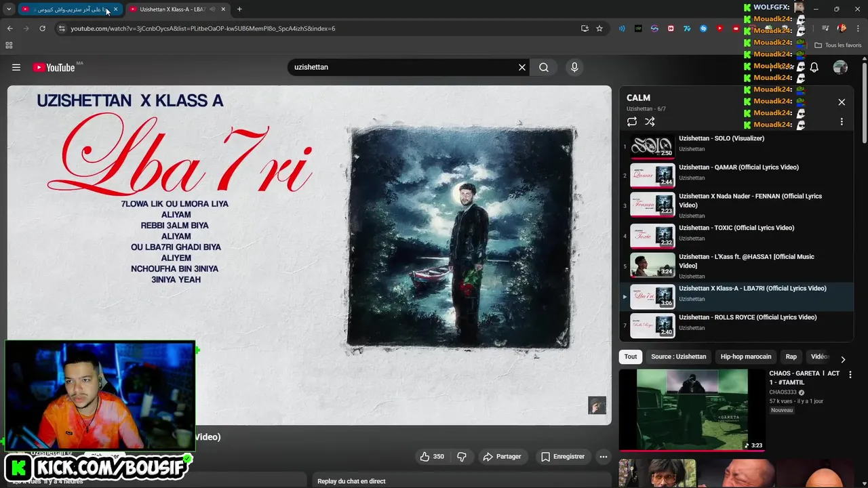The height and width of the screenshot is (488, 868).
Task: Open more actions ellipsis below video
Action: (603, 457)
